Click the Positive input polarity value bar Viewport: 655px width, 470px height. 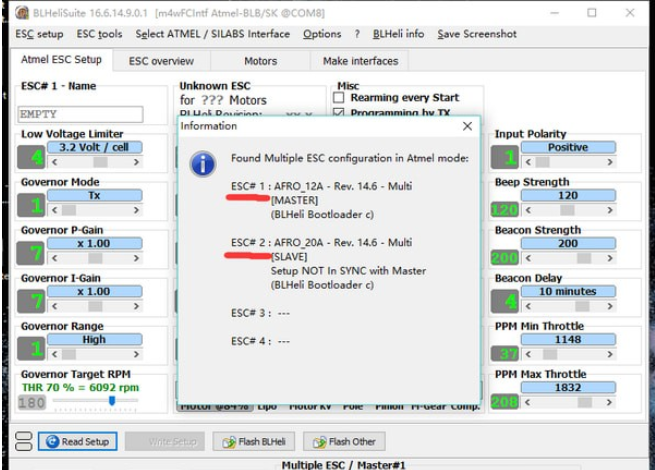568,147
